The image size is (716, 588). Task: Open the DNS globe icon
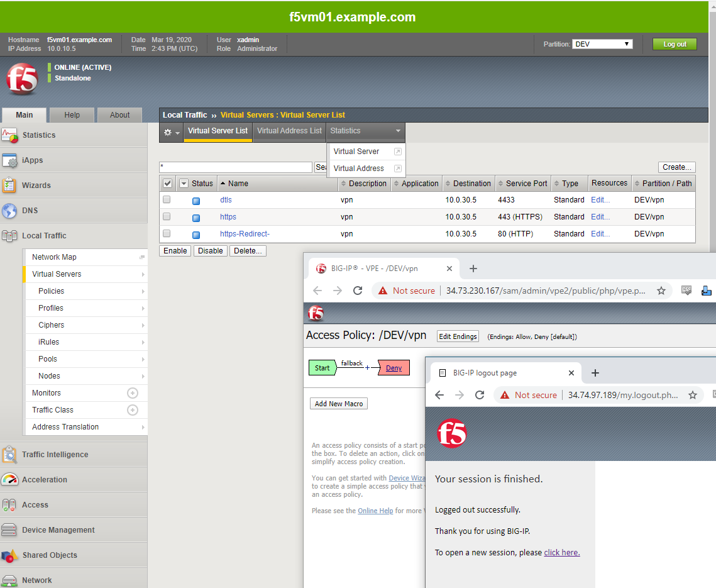tap(9, 211)
